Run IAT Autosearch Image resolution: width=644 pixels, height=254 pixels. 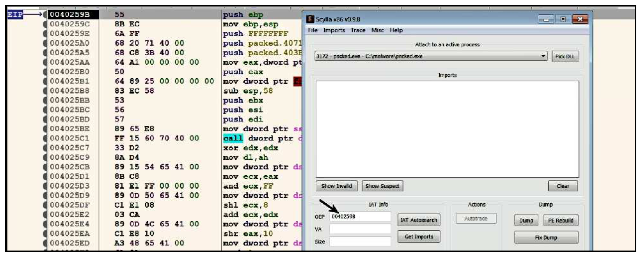419,220
